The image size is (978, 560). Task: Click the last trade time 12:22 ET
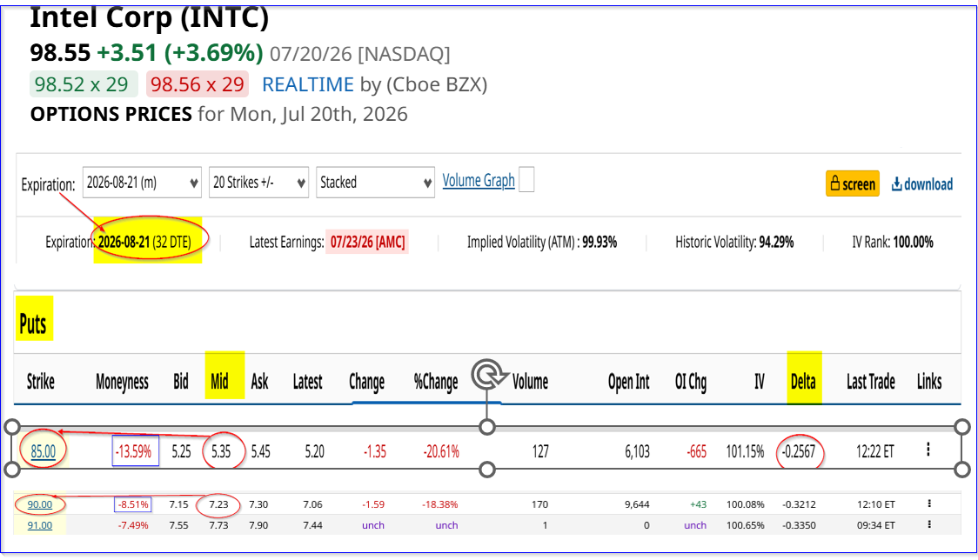874,451
